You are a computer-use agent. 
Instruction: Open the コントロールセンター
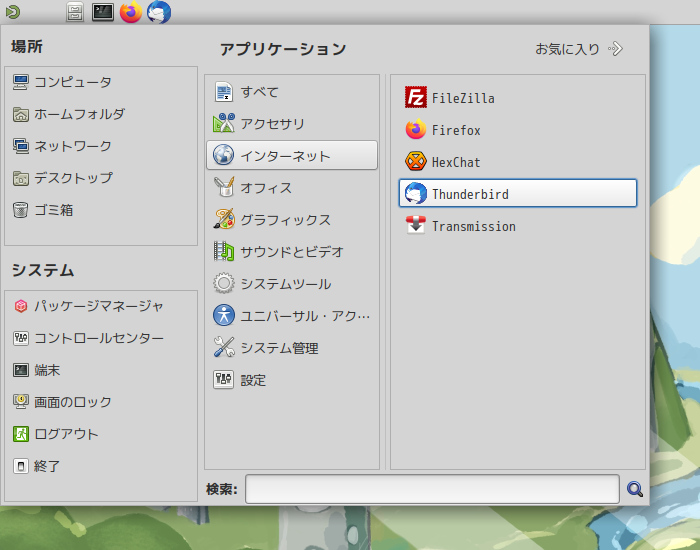click(x=101, y=338)
